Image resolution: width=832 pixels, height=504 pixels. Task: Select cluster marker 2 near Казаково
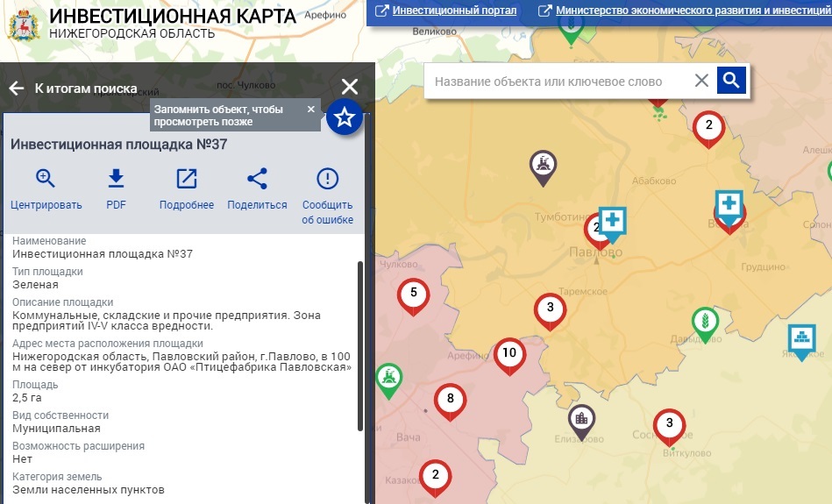tap(435, 479)
